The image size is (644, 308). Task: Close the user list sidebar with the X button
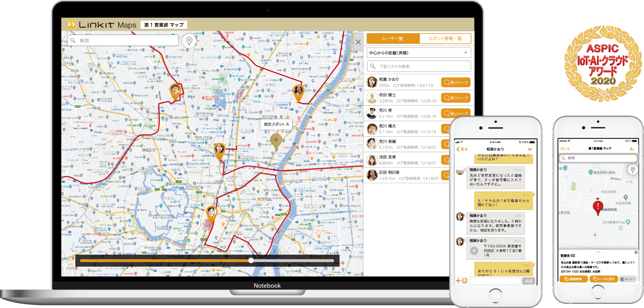358,41
